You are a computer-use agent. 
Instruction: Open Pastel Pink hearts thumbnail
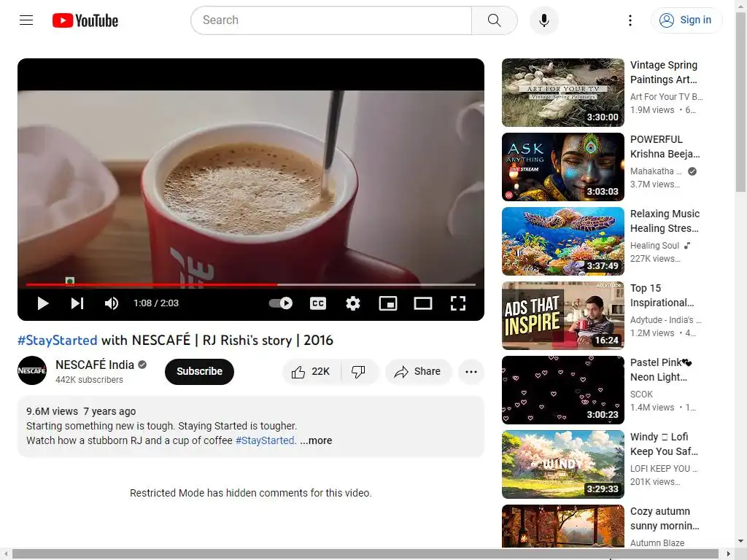coord(563,390)
